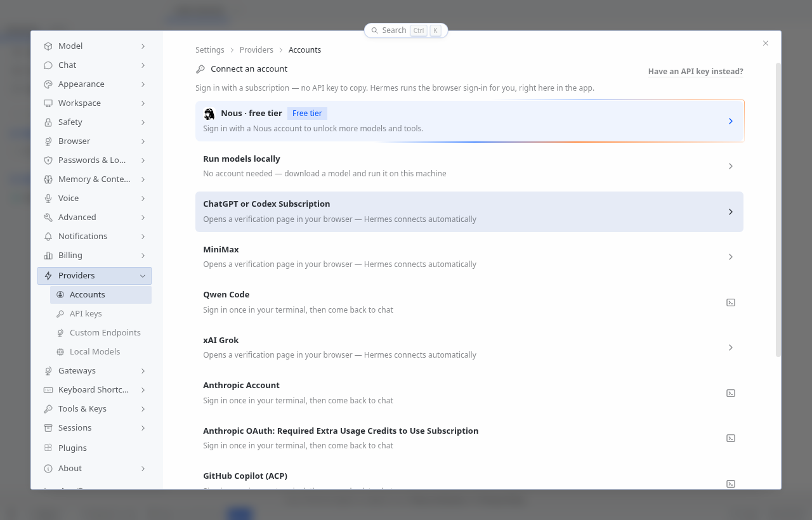Expand the Gateways chevron arrow
Image resolution: width=812 pixels, height=520 pixels.
(143, 371)
